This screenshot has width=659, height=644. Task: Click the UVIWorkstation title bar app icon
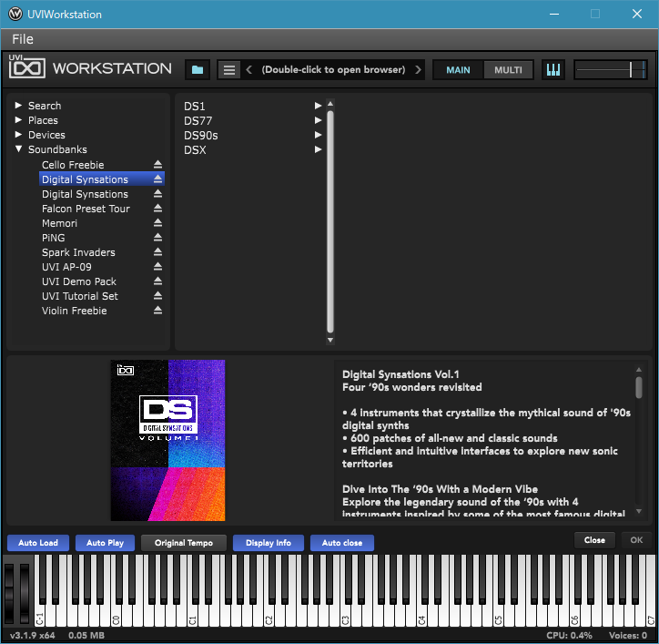pyautogui.click(x=15, y=14)
